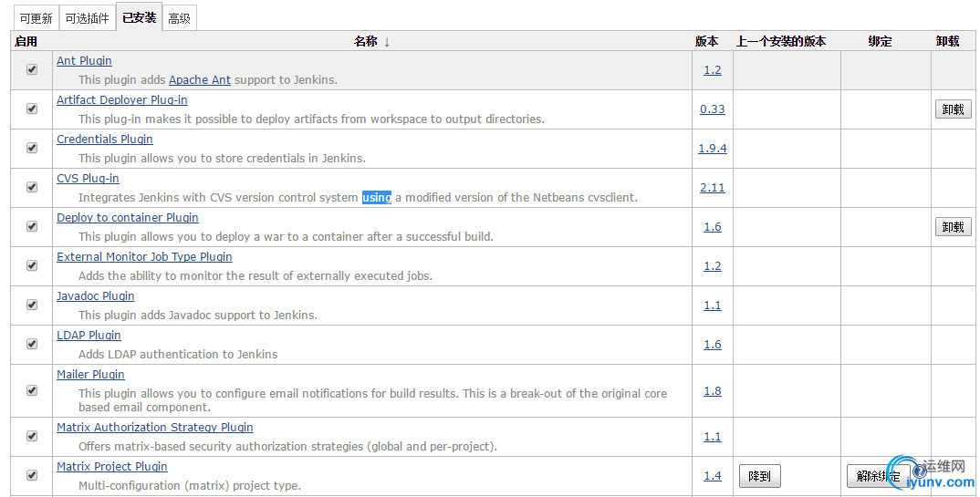Image resolution: width=980 pixels, height=497 pixels.
Task: Open version 1.6 of LDAP Plugin
Action: pos(713,345)
